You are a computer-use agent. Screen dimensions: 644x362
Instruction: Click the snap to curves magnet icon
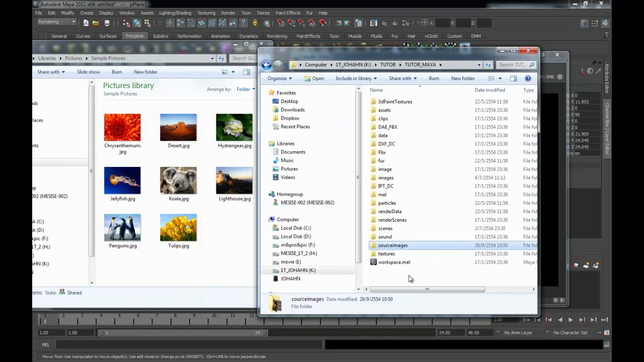[291, 23]
